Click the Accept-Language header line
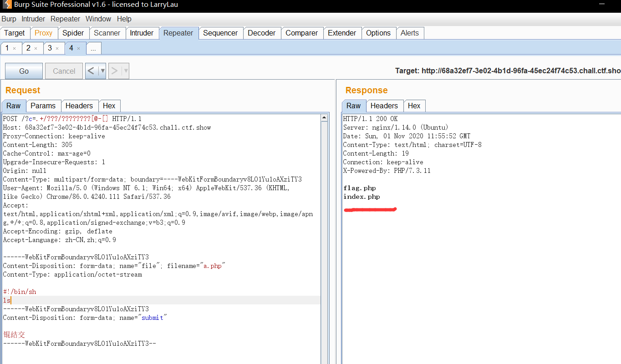Screen dimensions: 621x364 [x=60, y=240]
